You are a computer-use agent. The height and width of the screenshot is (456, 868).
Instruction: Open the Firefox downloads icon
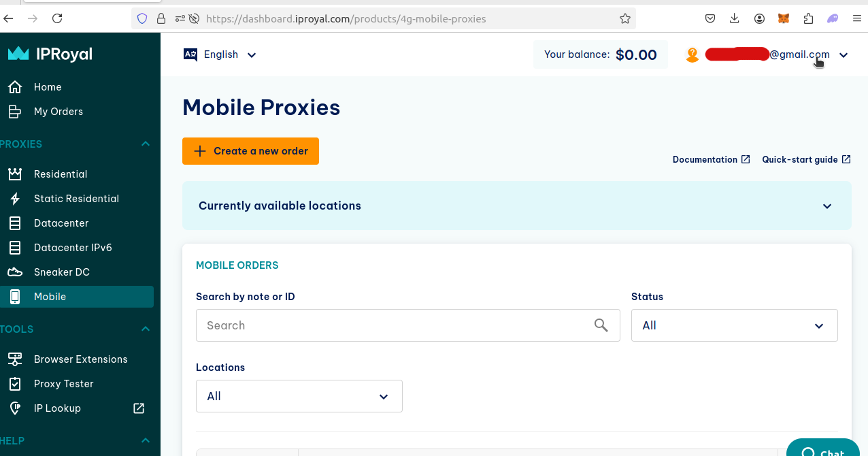pyautogui.click(x=735, y=19)
